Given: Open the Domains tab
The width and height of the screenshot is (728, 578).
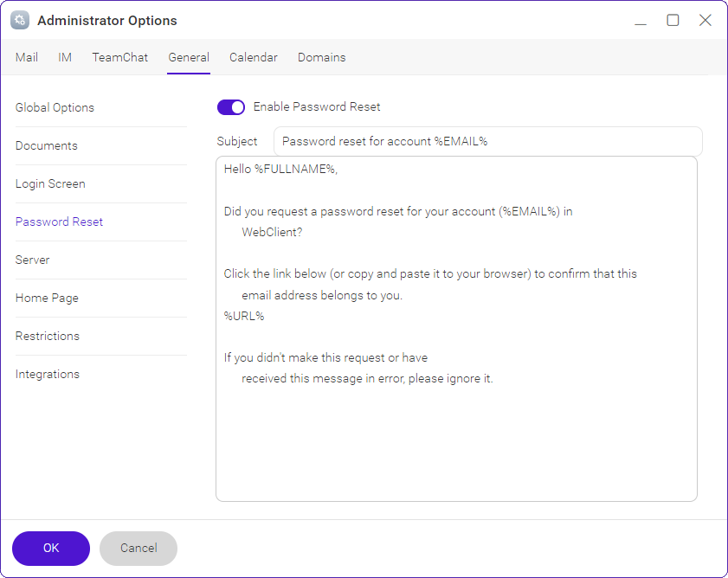Looking at the screenshot, I should pos(322,57).
